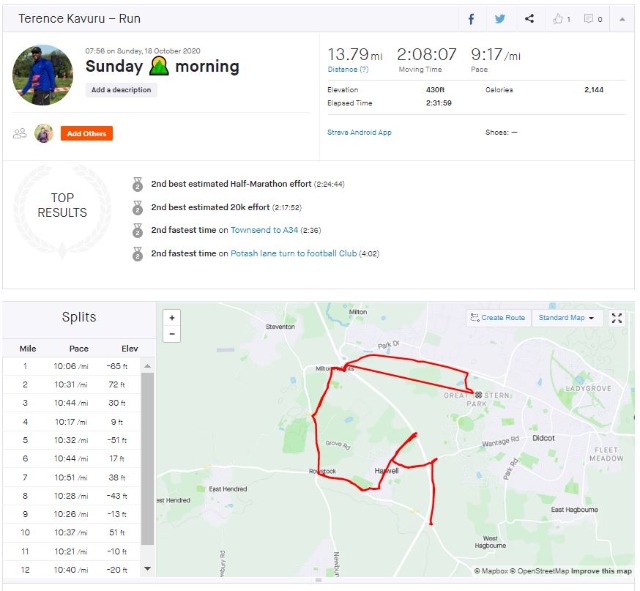Click Create Route on the map
640x591 pixels.
497,318
